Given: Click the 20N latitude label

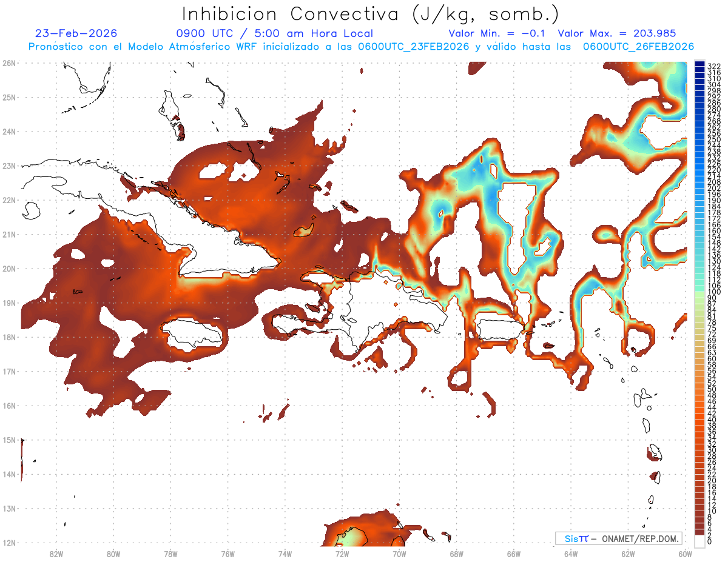Looking at the screenshot, I should click(x=8, y=269).
